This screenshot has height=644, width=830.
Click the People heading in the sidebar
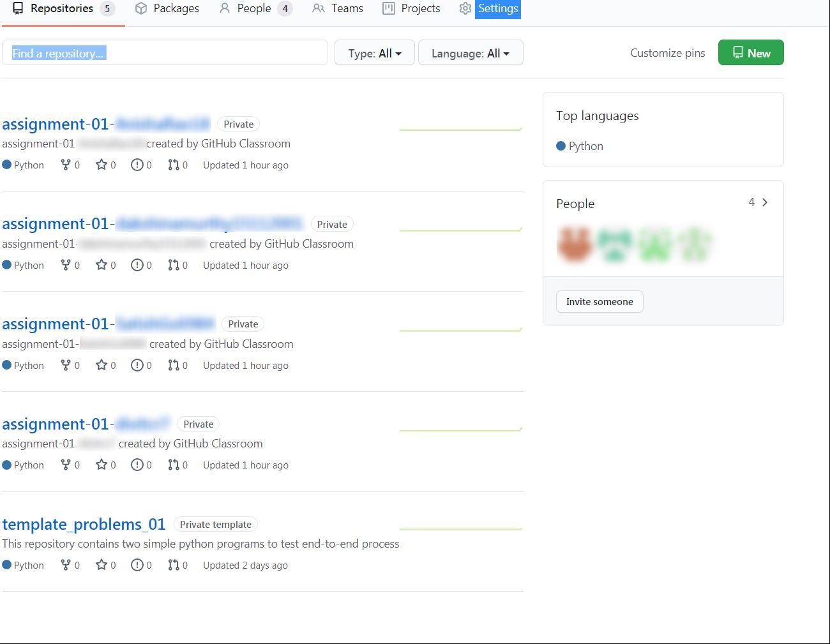575,204
